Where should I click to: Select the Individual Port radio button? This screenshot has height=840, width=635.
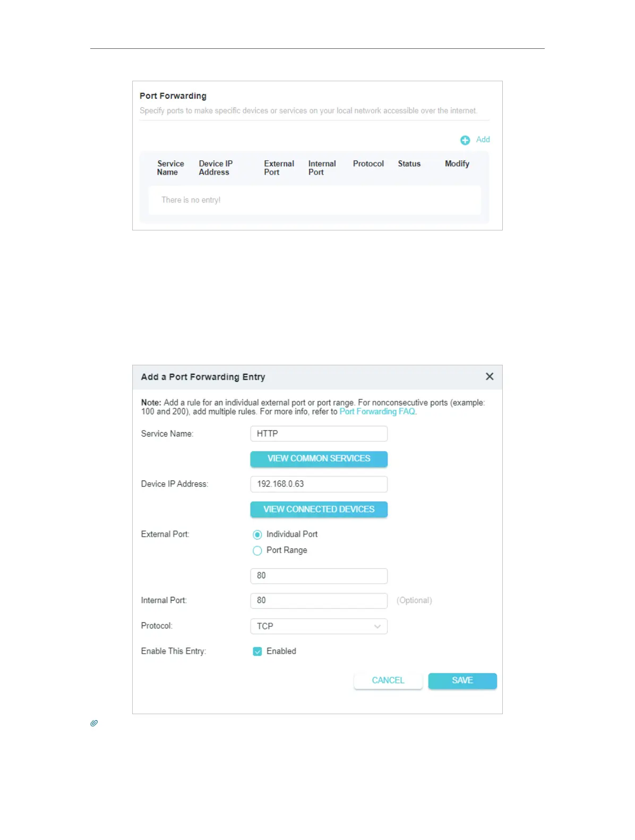258,535
